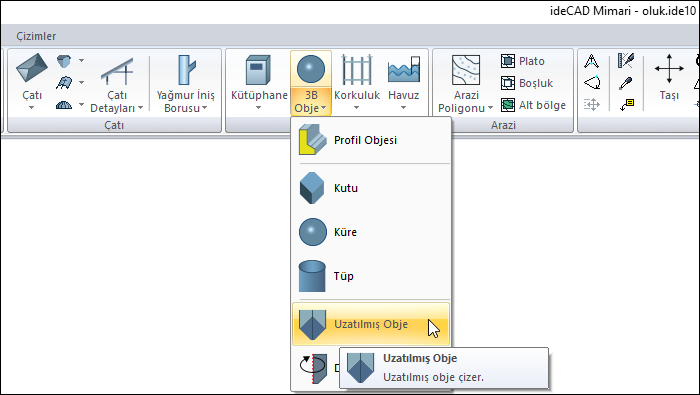700x395 pixels.
Task: Select Profil Objesi from the menu
Action: 371,140
